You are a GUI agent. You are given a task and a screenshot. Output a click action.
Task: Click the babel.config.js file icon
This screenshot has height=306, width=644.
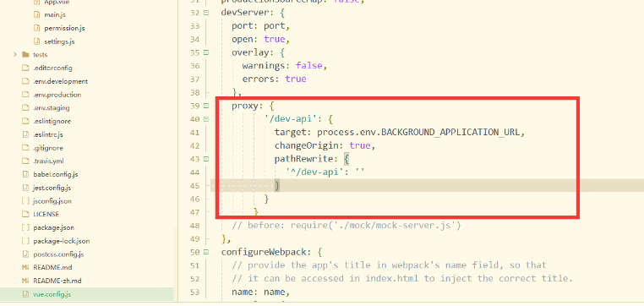(x=25, y=174)
